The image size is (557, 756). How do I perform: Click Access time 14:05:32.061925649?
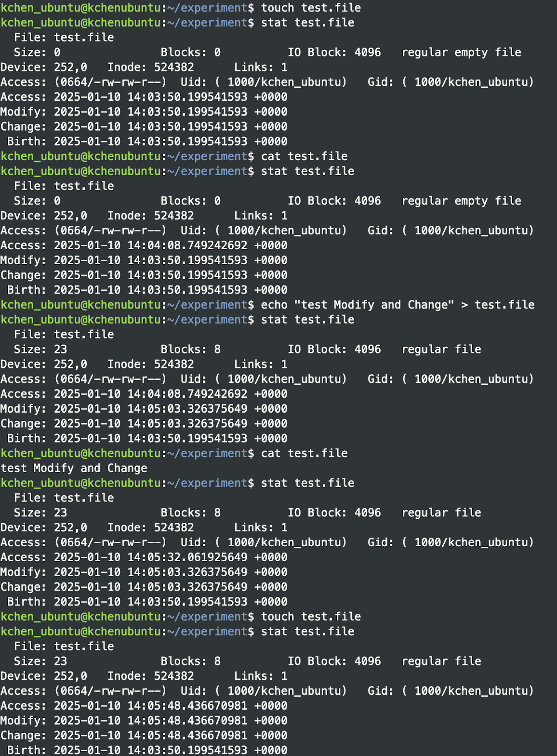pyautogui.click(x=187, y=557)
